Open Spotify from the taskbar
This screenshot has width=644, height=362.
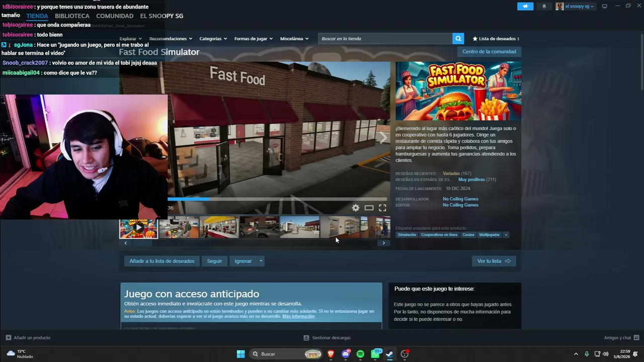(360, 354)
